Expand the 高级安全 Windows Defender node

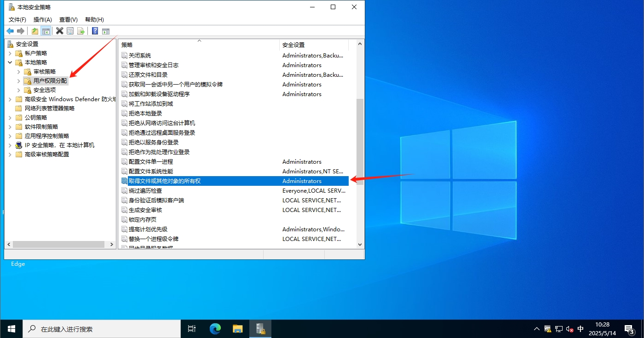click(x=10, y=99)
